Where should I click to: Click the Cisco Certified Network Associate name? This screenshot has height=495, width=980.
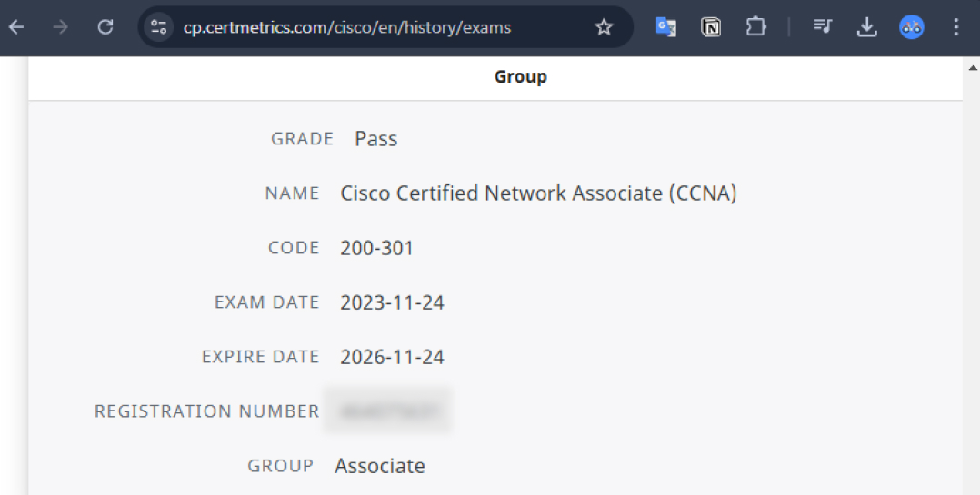click(538, 193)
